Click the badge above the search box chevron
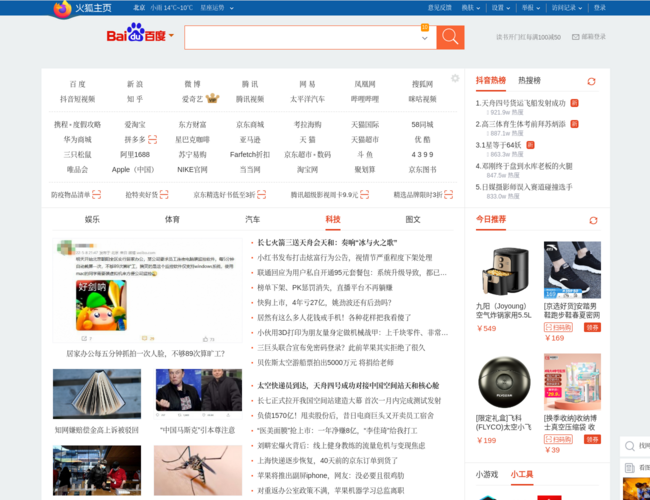This screenshot has width=650, height=500. [x=425, y=27]
